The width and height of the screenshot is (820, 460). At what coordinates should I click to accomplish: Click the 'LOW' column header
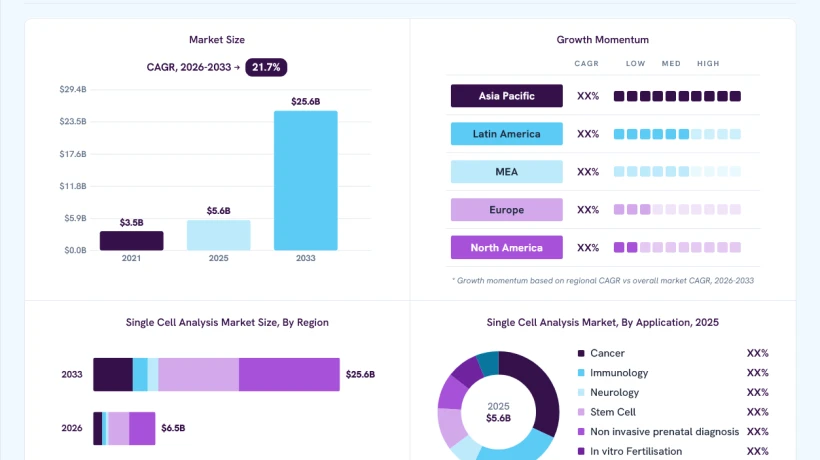point(635,63)
